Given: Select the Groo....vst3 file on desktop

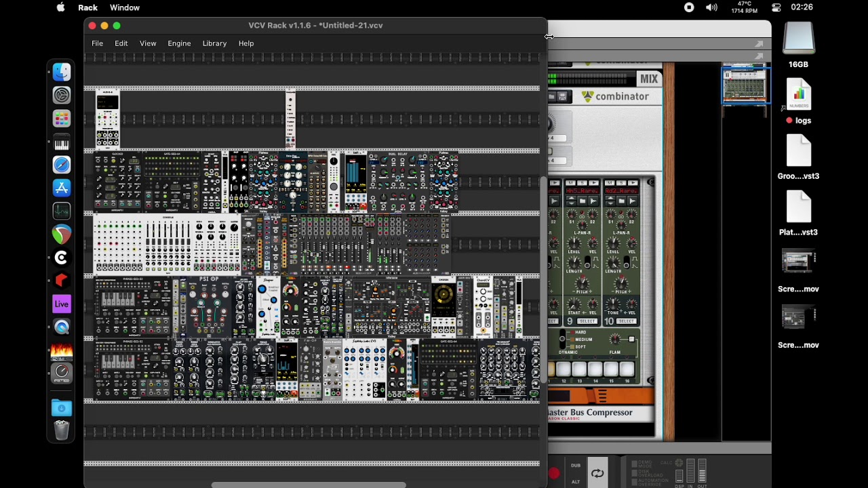Looking at the screenshot, I should [798, 158].
